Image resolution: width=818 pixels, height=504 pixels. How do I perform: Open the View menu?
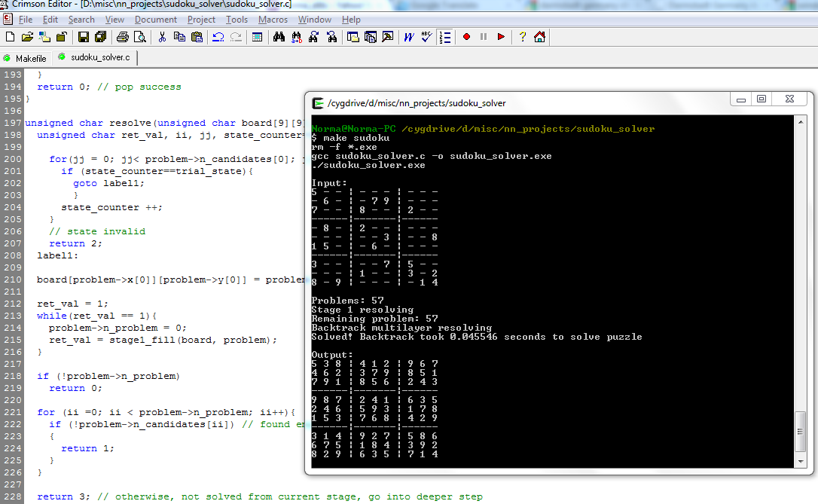[114, 20]
